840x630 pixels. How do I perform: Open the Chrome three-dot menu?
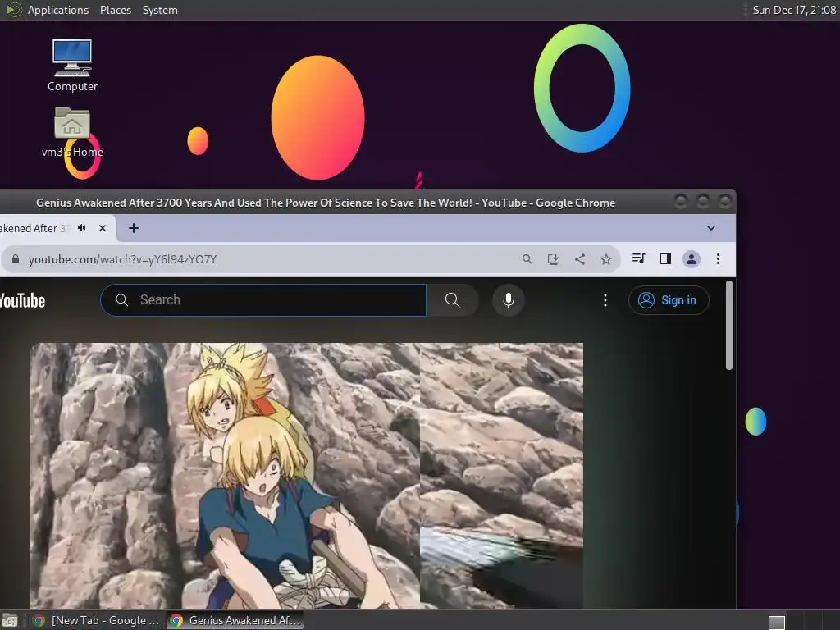tap(718, 259)
